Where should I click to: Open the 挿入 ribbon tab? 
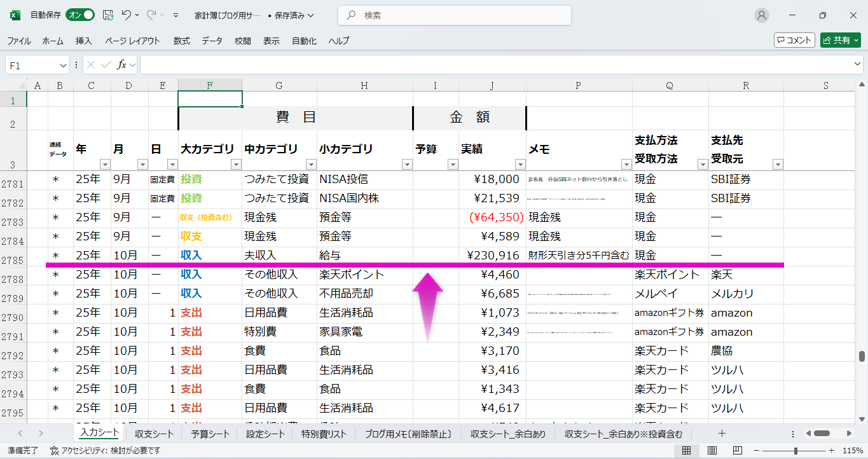[x=84, y=41]
